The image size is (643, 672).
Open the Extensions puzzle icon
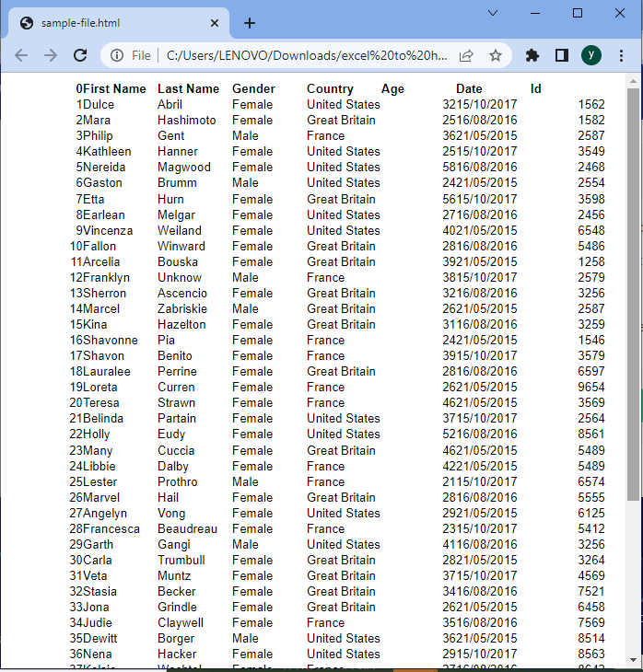click(x=532, y=55)
